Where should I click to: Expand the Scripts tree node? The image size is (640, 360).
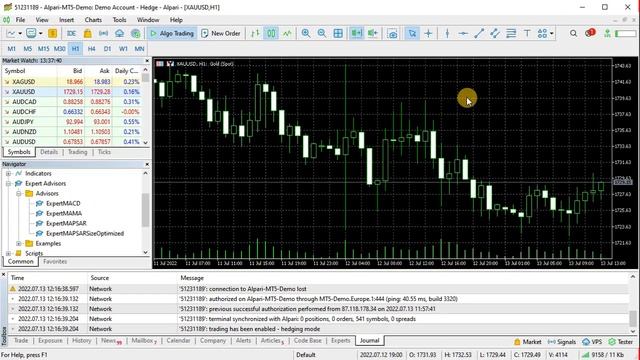point(8,253)
